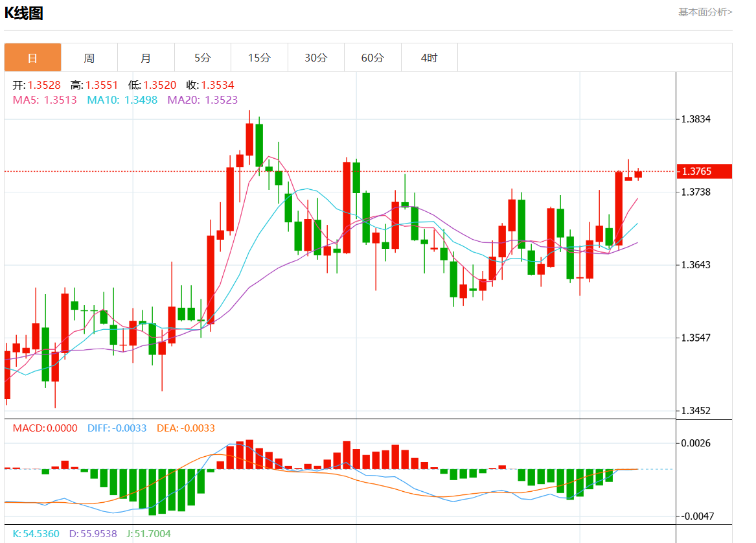The height and width of the screenshot is (543, 756).
Task: Click the MA20: 1.3523 indicator text
Action: point(203,100)
